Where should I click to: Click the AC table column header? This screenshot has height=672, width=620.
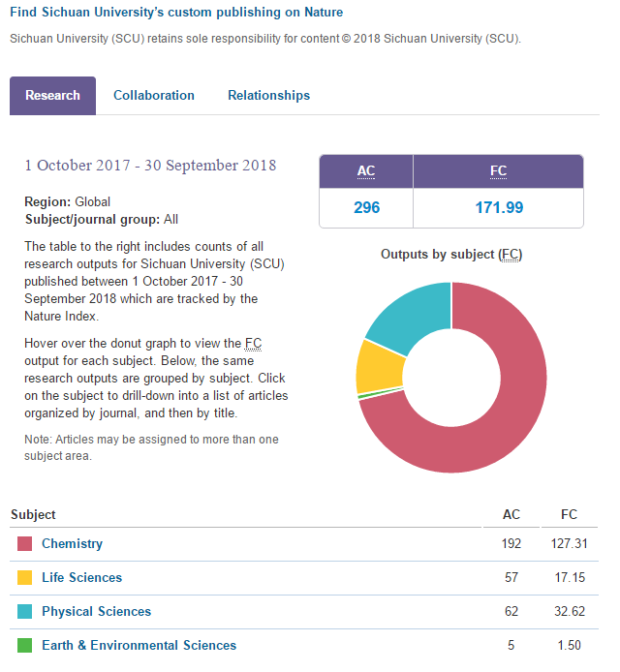click(511, 514)
